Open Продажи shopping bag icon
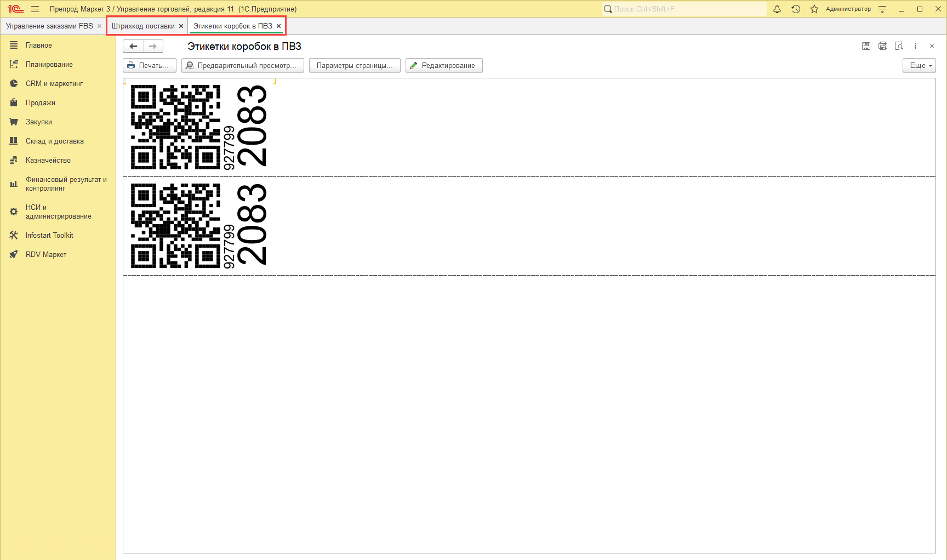 point(14,103)
